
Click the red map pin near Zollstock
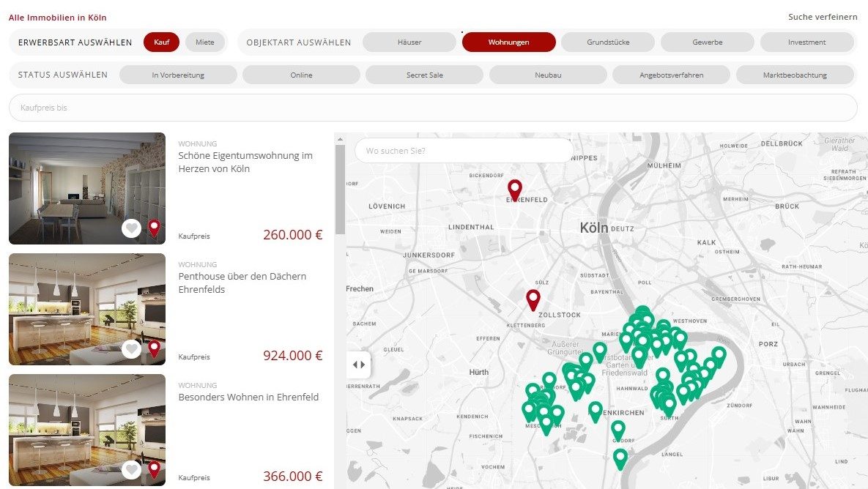click(x=533, y=300)
